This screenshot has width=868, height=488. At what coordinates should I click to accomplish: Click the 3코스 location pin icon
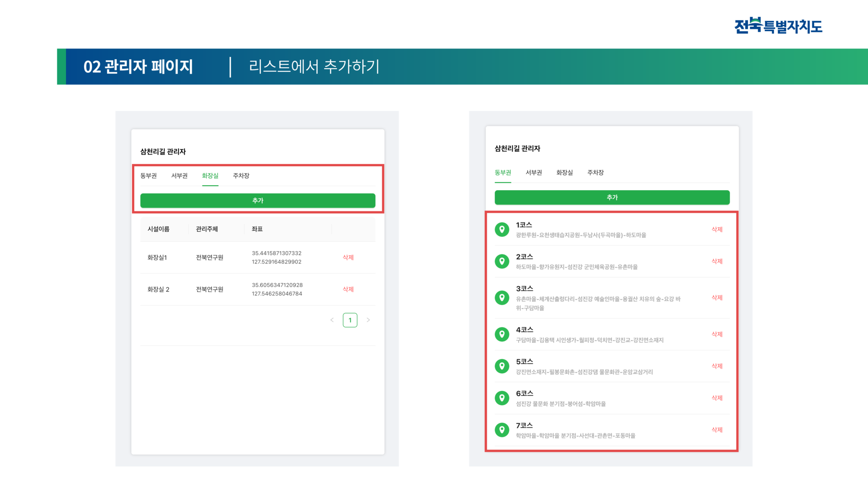click(502, 298)
